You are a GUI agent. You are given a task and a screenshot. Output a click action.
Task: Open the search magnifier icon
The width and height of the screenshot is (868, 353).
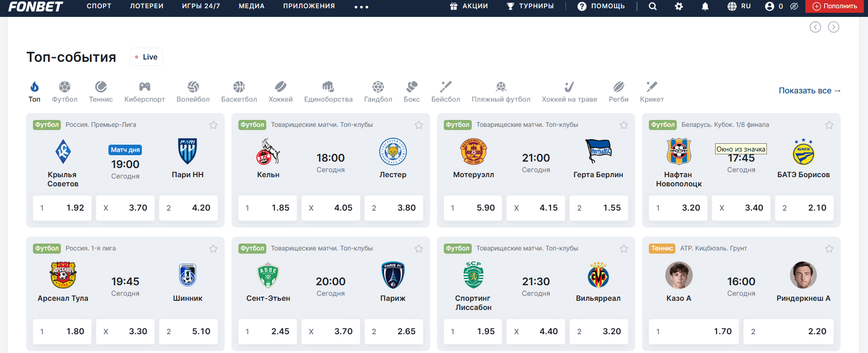(x=652, y=6)
